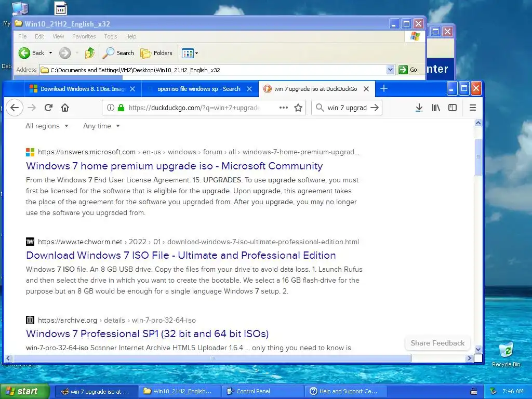Open the Recycle Bin desktop icon
Image resolution: width=532 pixels, height=399 pixels.
click(x=506, y=354)
